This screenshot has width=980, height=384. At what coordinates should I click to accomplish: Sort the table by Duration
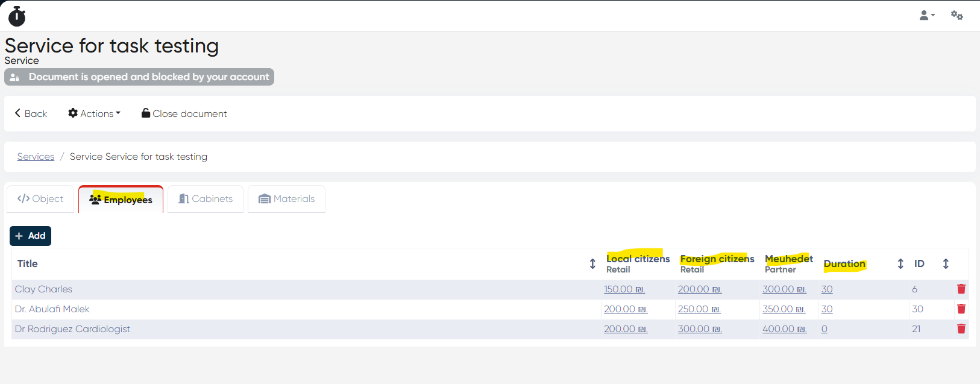[x=900, y=263]
